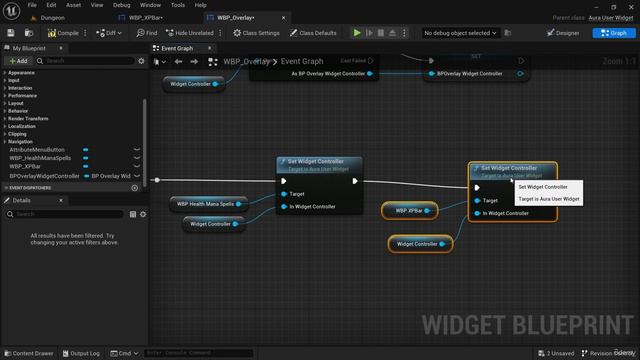The height and width of the screenshot is (360, 640).
Task: Toggle visibility eye for AttributeMenuButton
Action: (137, 150)
